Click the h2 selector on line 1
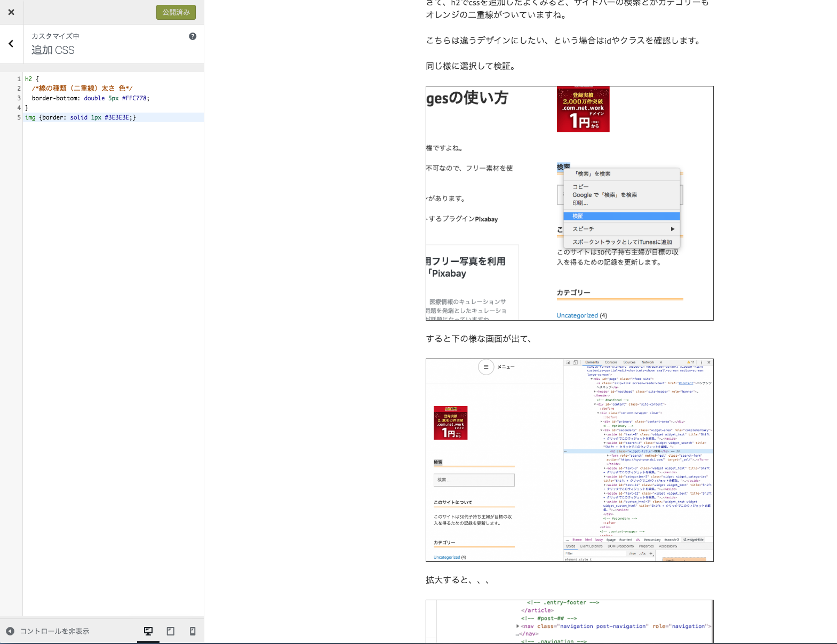This screenshot has width=837, height=644. (28, 79)
